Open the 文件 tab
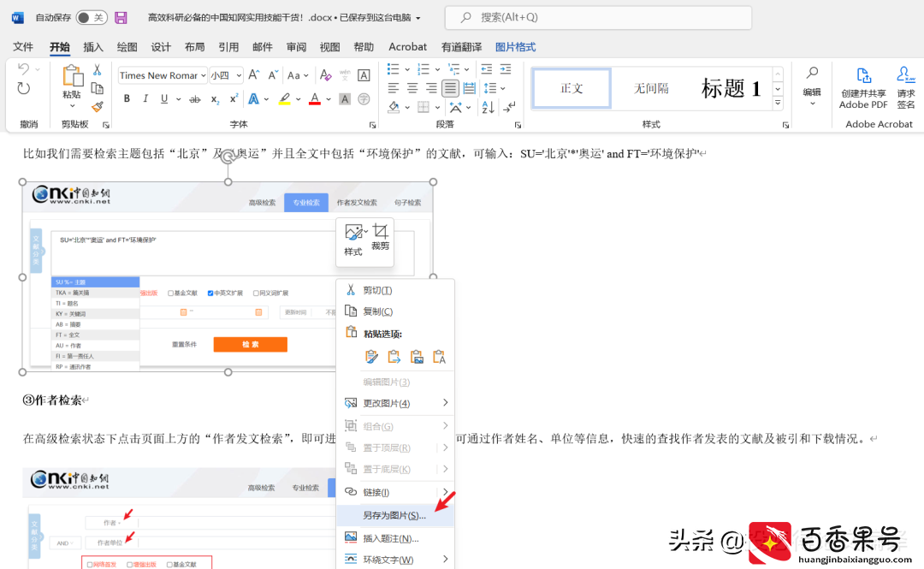924x569 pixels. point(23,47)
